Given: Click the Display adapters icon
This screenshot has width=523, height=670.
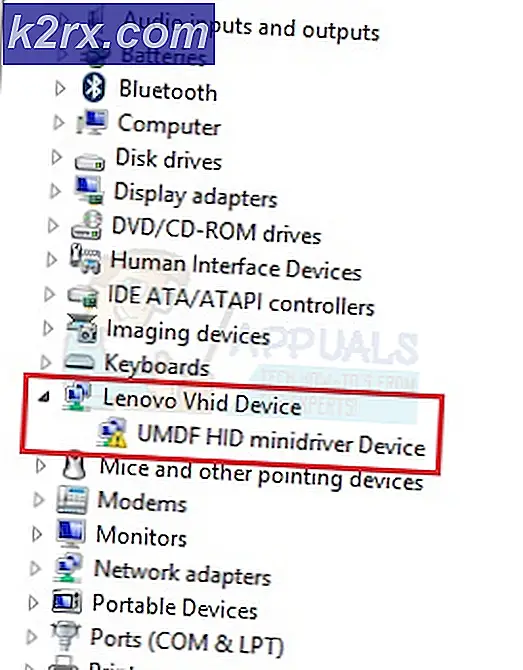Looking at the screenshot, I should coord(88,190).
